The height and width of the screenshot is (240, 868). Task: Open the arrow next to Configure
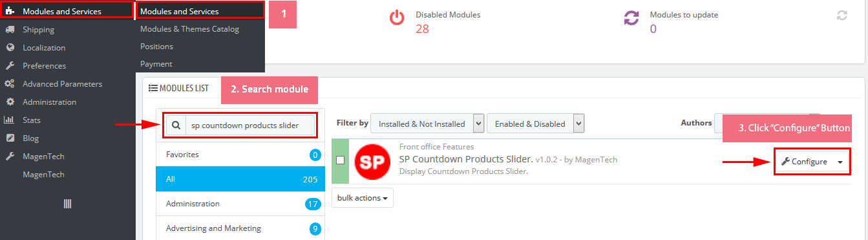(840, 162)
